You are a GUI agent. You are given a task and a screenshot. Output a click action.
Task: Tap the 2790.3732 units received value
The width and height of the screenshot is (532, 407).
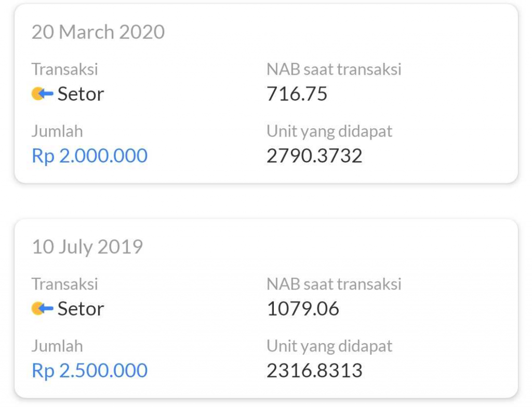[x=314, y=156]
